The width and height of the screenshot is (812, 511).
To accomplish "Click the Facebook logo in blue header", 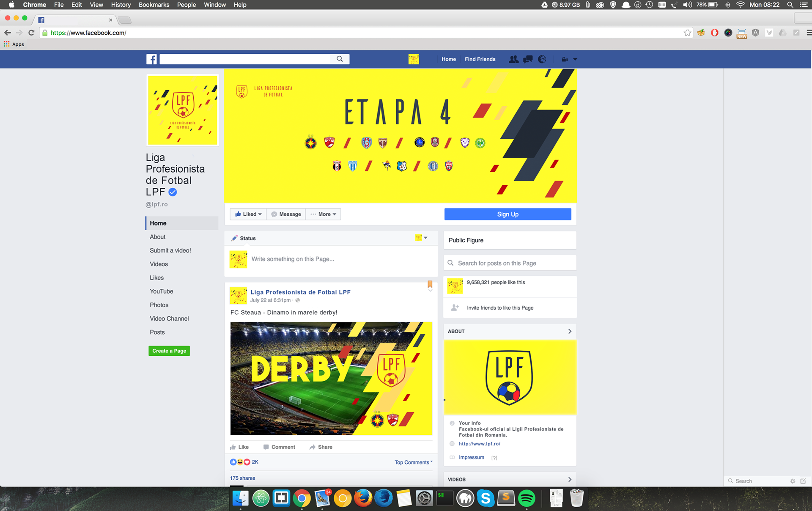I will [151, 59].
